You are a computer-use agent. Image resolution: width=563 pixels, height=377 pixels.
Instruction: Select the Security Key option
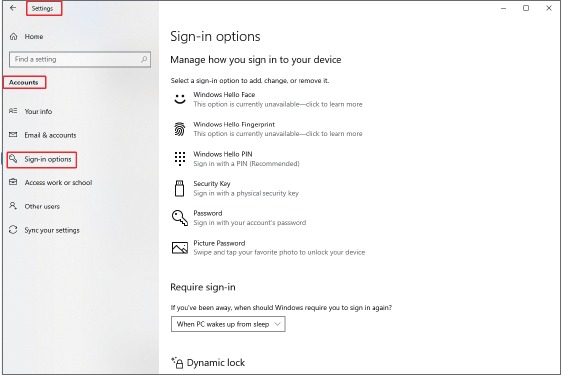point(236,188)
